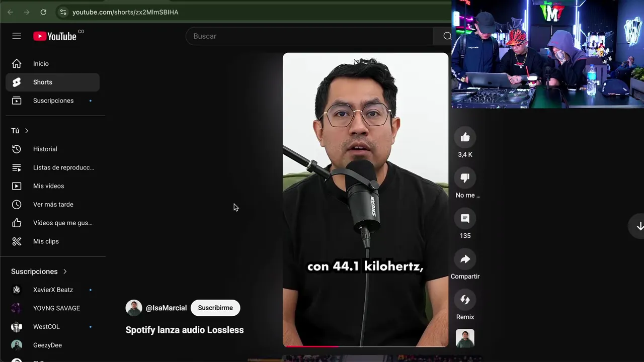Click the site info icon in address bar

pos(62,12)
